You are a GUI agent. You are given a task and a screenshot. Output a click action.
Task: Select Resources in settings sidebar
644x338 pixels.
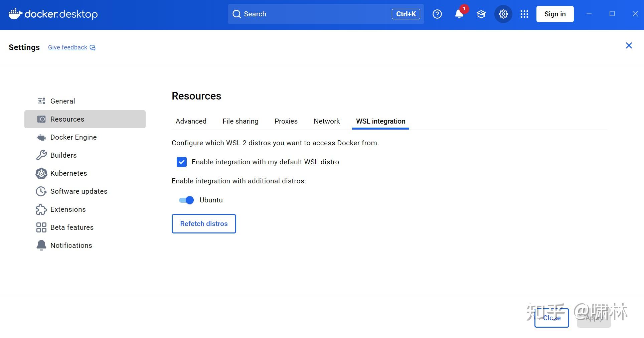point(85,119)
